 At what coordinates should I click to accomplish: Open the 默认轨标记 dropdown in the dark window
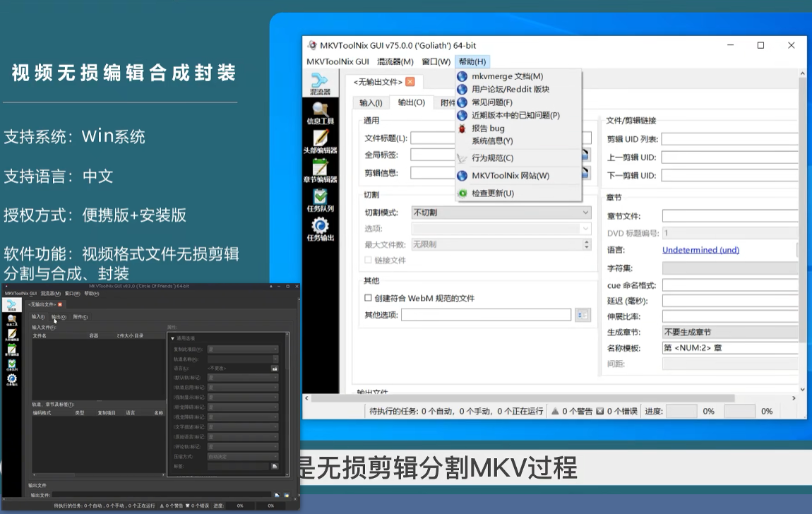(243, 378)
